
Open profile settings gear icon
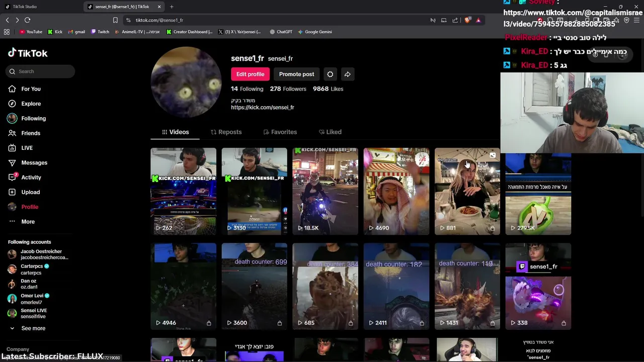[x=330, y=74]
